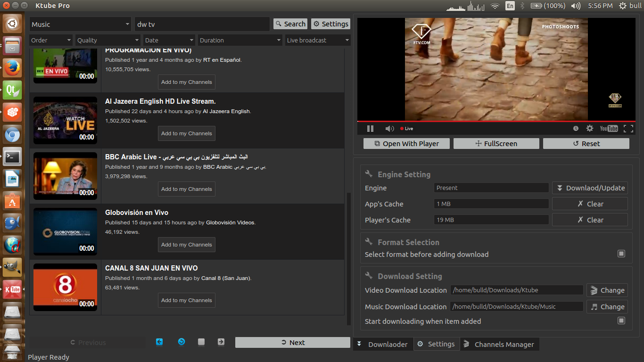Open Wi-Fi network indicator
The image size is (644, 362).
click(495, 6)
